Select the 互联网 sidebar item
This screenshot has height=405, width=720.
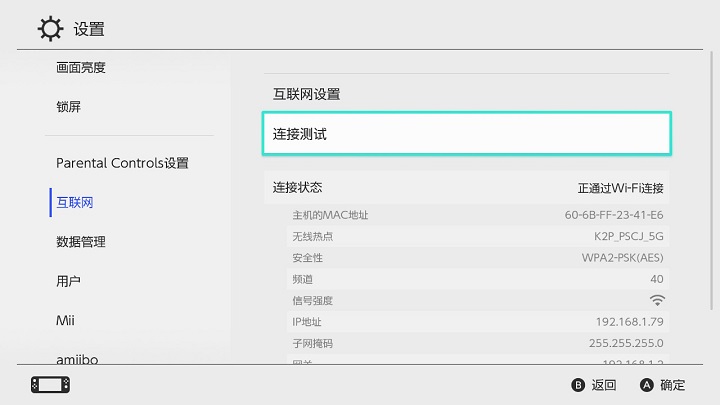[x=75, y=202]
